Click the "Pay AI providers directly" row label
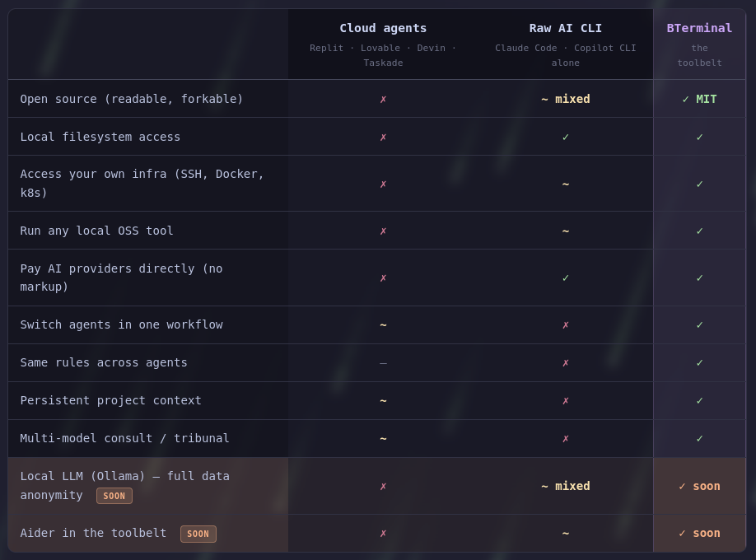The width and height of the screenshot is (756, 560). pos(121,278)
